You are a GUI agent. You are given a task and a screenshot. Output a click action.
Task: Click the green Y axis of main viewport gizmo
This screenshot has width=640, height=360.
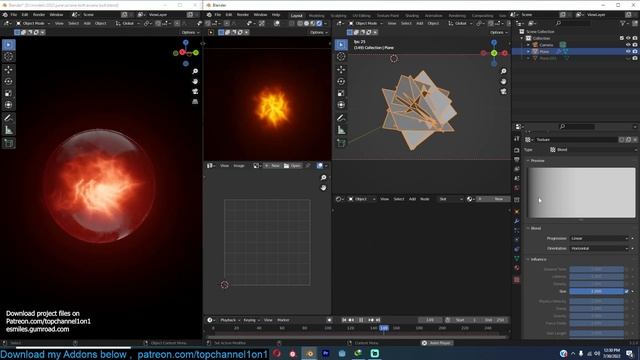(494, 53)
